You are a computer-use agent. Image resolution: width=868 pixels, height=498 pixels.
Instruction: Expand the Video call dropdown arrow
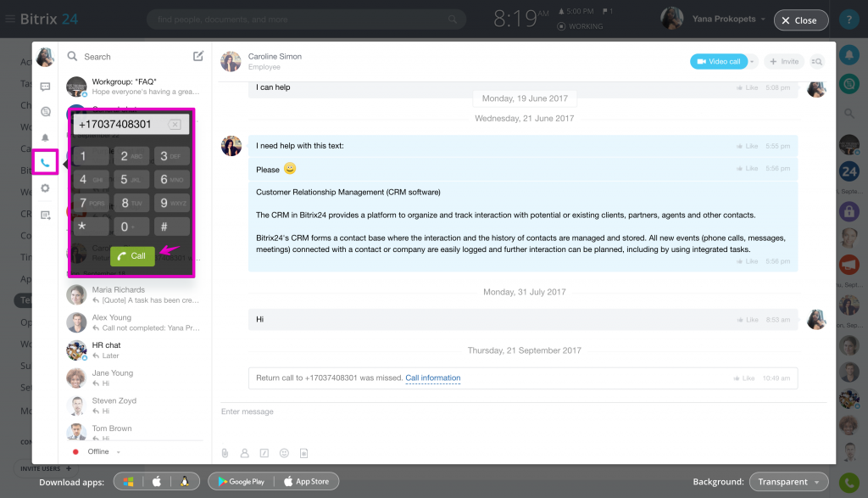(752, 61)
